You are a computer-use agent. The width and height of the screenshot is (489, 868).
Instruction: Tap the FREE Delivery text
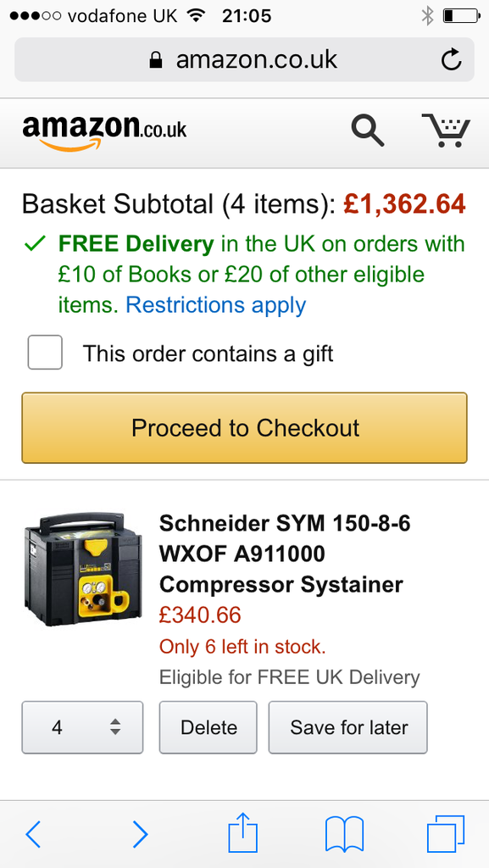(x=136, y=244)
